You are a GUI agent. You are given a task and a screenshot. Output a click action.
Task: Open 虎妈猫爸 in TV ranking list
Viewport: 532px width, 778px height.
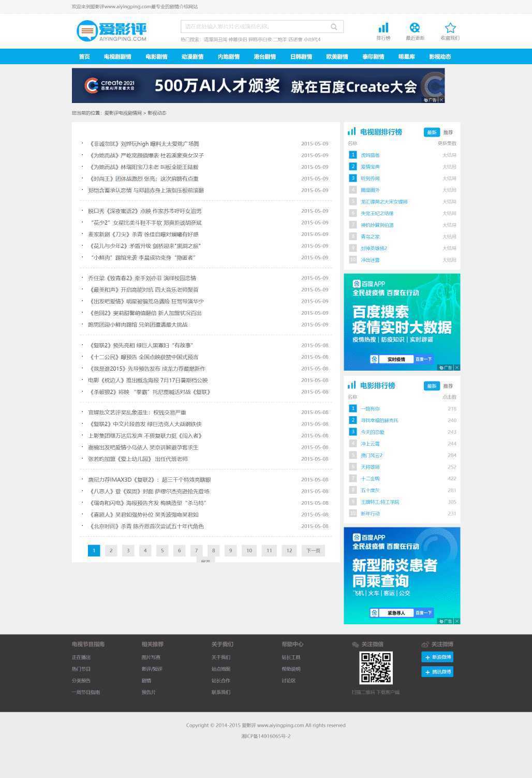coord(370,155)
